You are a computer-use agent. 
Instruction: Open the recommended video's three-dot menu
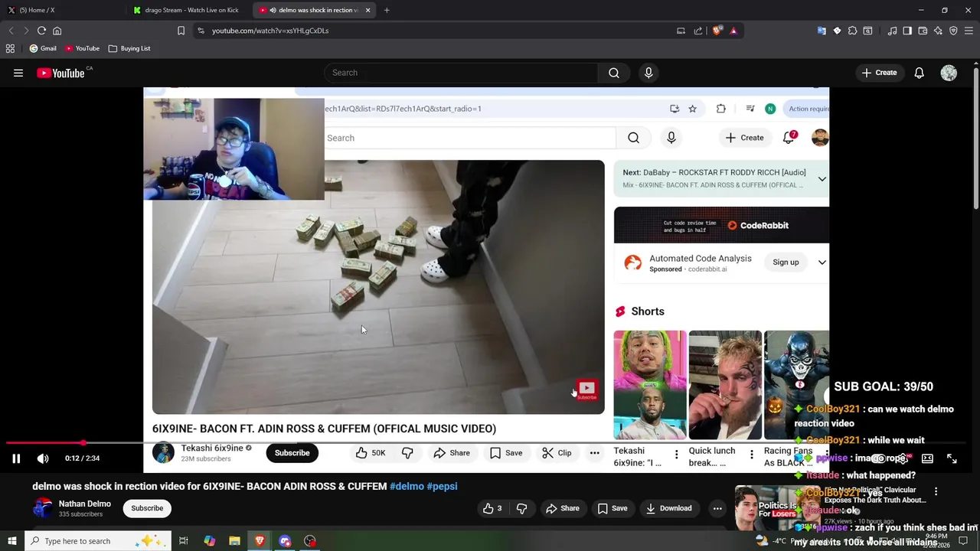[936, 491]
